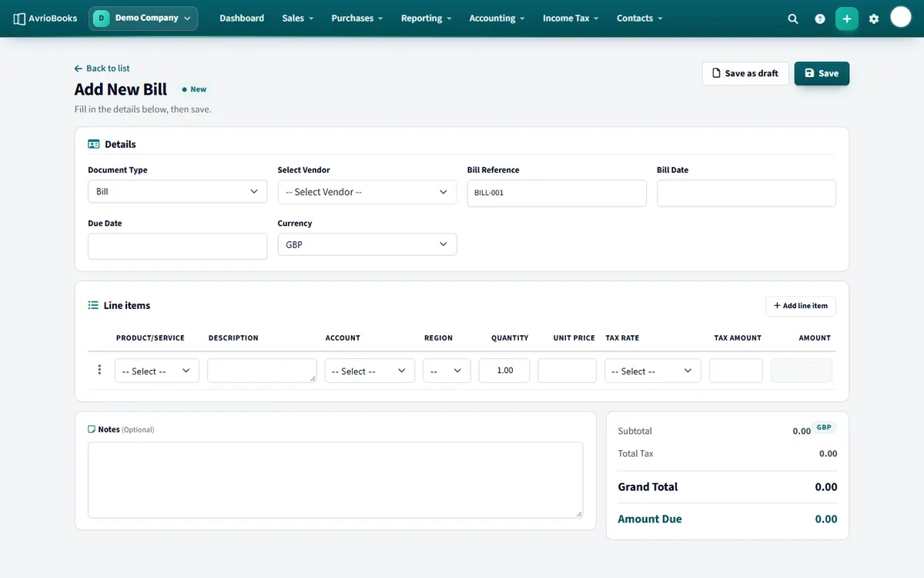This screenshot has height=578, width=924.
Task: Open the Currency GBP dropdown
Action: 367,244
